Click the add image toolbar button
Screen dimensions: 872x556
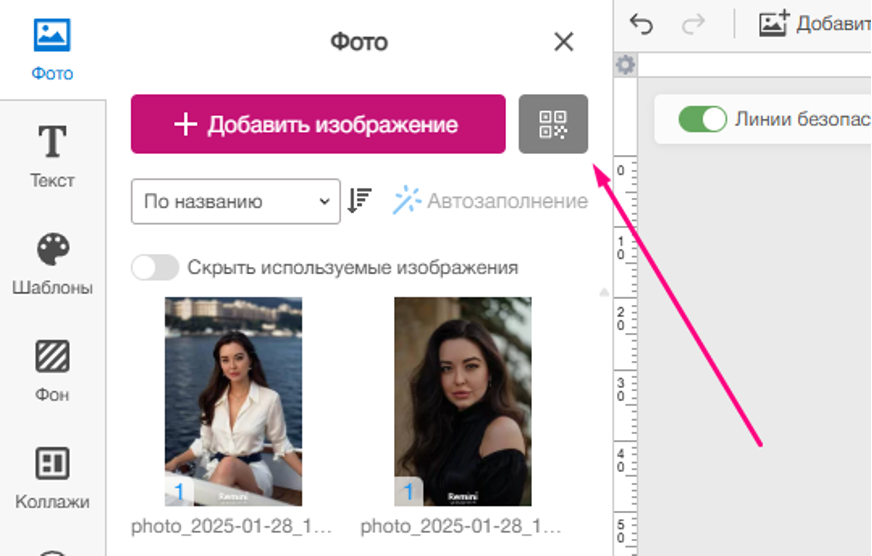pyautogui.click(x=815, y=24)
